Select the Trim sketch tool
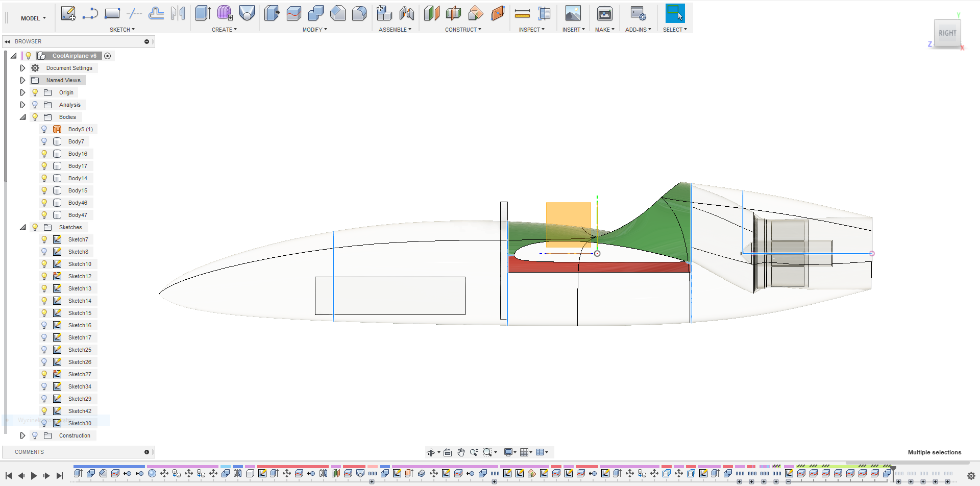Viewport: 980px width, 486px height. point(134,13)
